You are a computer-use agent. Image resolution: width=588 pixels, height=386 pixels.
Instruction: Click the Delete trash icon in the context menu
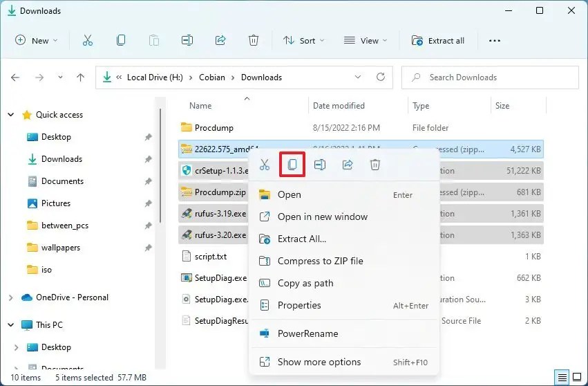[x=375, y=165]
